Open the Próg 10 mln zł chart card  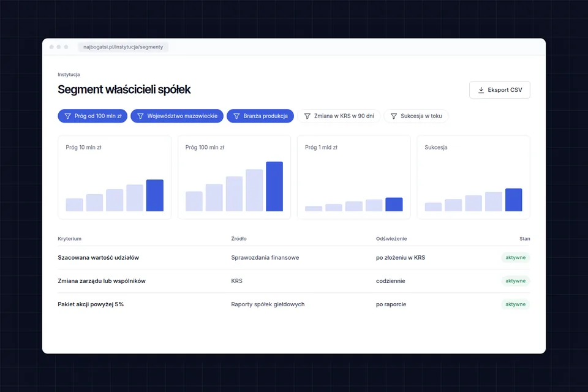tap(115, 177)
